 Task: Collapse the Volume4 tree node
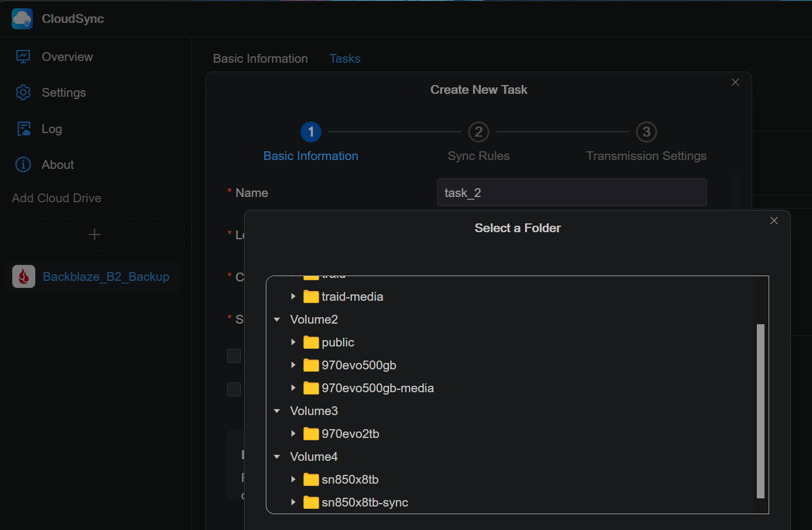click(277, 457)
